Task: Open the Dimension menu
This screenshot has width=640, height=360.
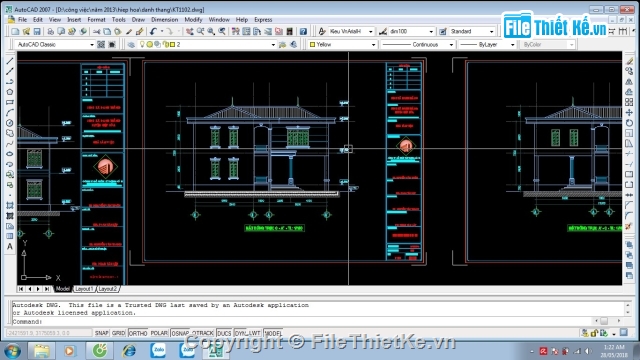Action: (164, 20)
